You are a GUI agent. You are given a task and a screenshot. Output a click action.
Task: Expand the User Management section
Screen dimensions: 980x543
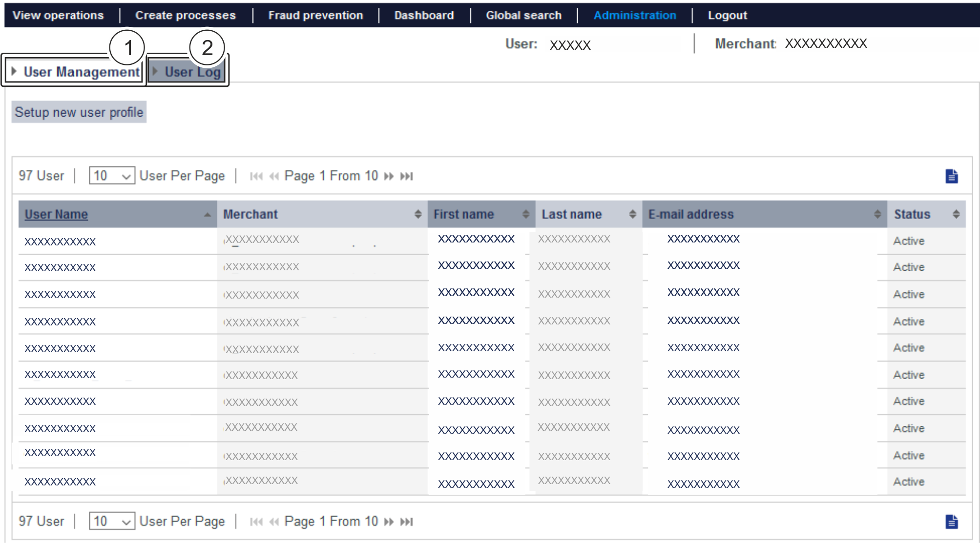(76, 72)
